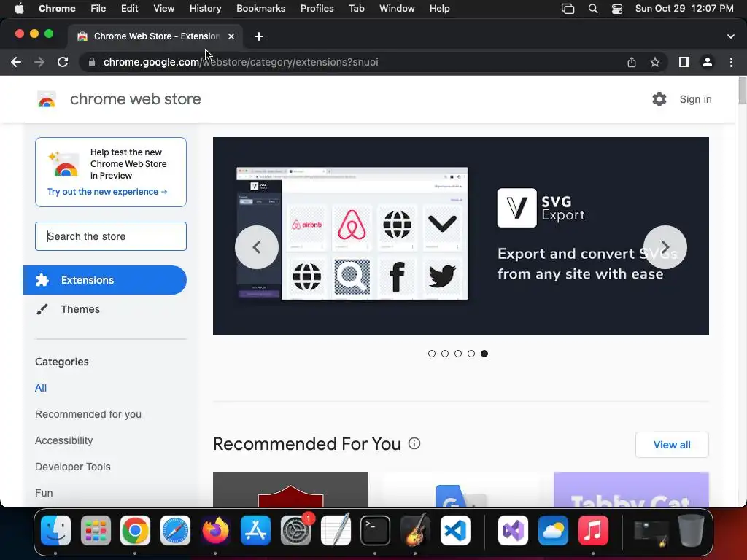Click the Chrome Web Store logo
The height and width of the screenshot is (560, 747).
pyautogui.click(x=47, y=99)
